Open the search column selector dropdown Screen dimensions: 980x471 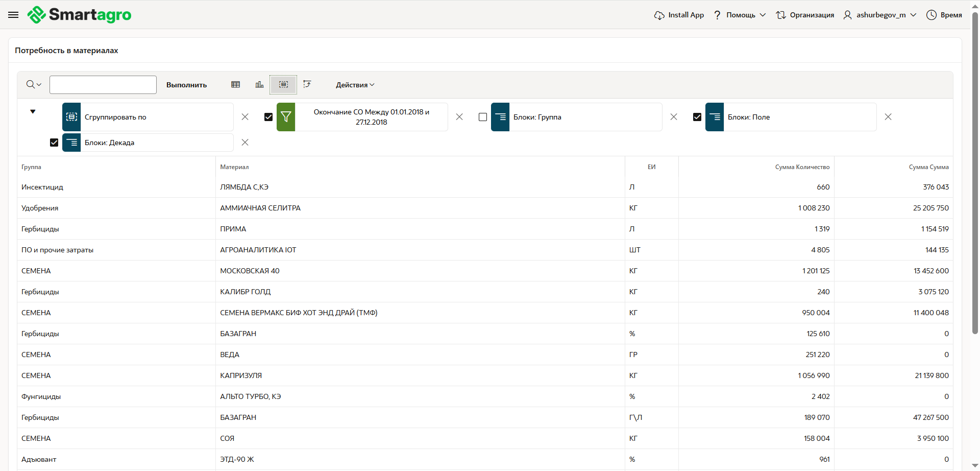click(34, 85)
